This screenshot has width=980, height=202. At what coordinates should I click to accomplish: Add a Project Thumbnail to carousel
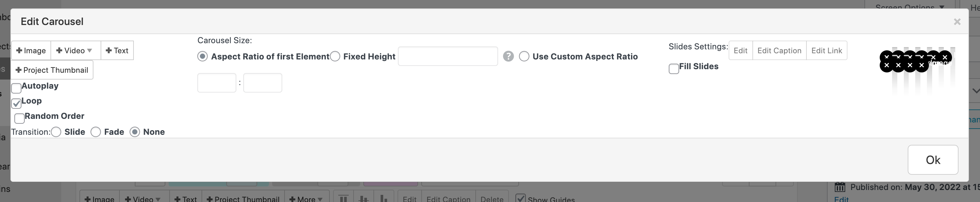coord(52,70)
